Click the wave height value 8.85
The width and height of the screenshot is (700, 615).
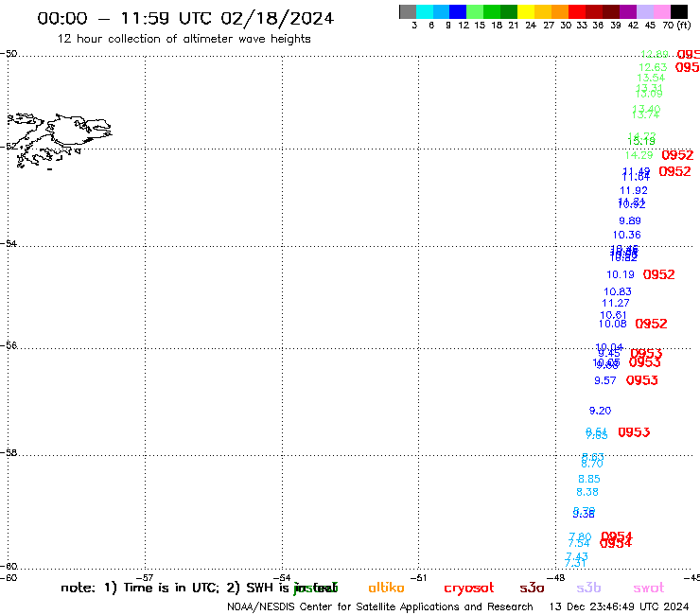pyautogui.click(x=589, y=479)
